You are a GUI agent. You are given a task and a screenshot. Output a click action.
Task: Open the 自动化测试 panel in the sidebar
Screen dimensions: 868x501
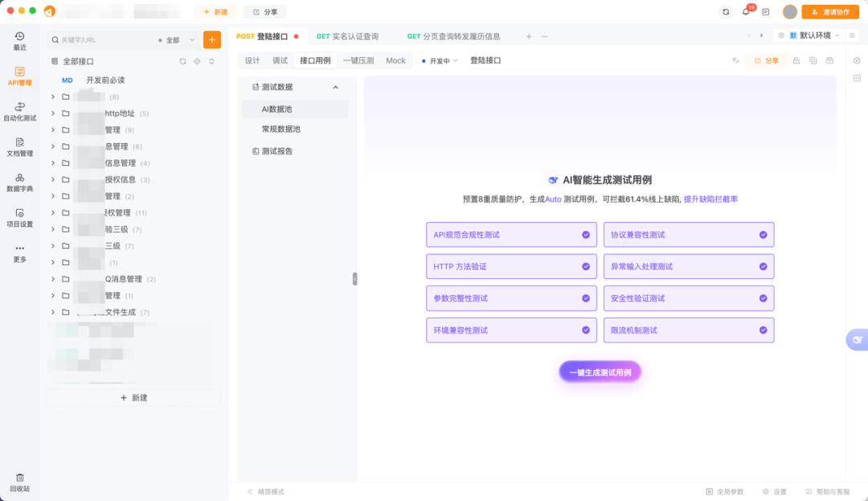[x=19, y=109]
